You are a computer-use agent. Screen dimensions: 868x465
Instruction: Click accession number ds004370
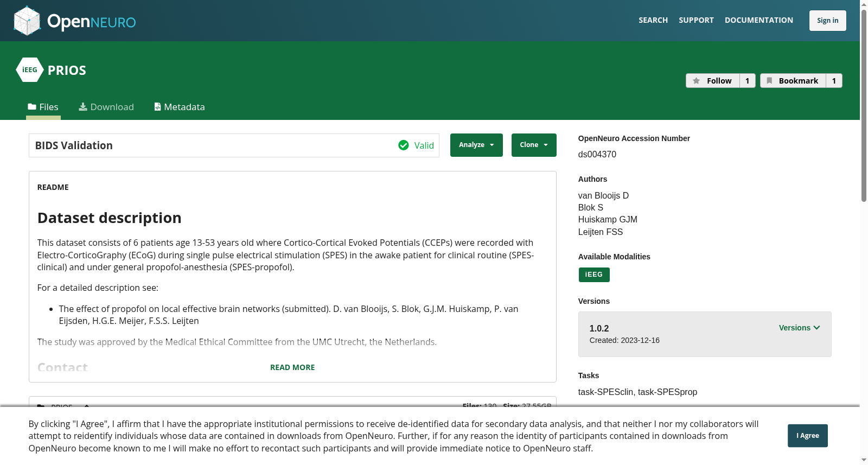(x=597, y=154)
